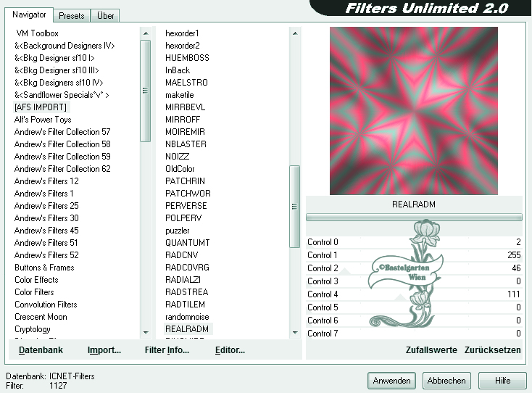Click the category list scrollbar thumb
This screenshot has height=393, width=532.
[x=145, y=91]
